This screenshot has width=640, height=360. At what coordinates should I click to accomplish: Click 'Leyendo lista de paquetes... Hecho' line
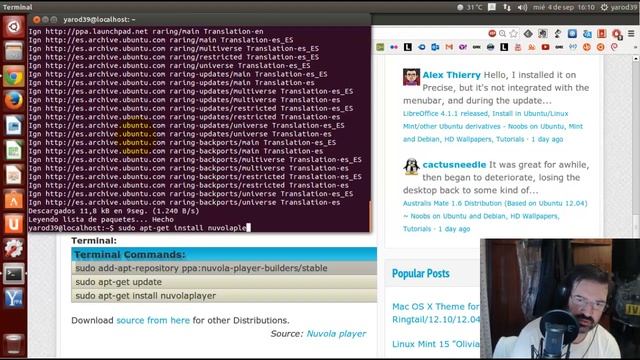101,220
